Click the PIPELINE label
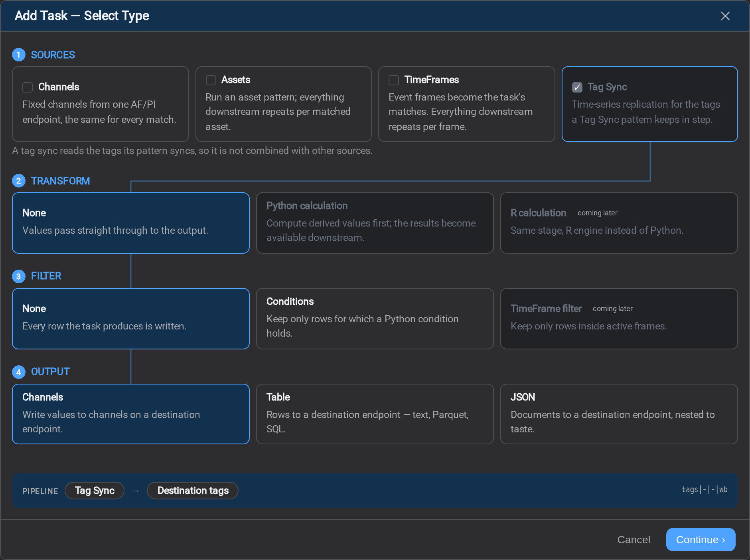The image size is (750, 560). click(x=40, y=491)
